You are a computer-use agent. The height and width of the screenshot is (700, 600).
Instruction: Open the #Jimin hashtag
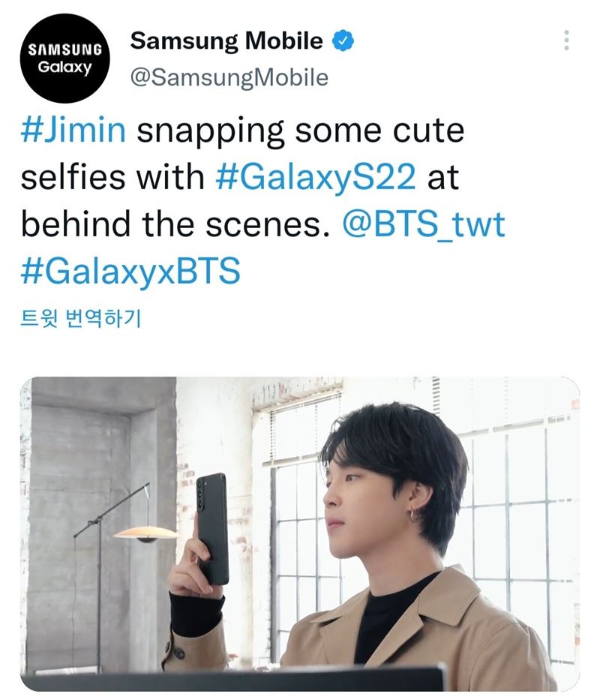point(73,130)
